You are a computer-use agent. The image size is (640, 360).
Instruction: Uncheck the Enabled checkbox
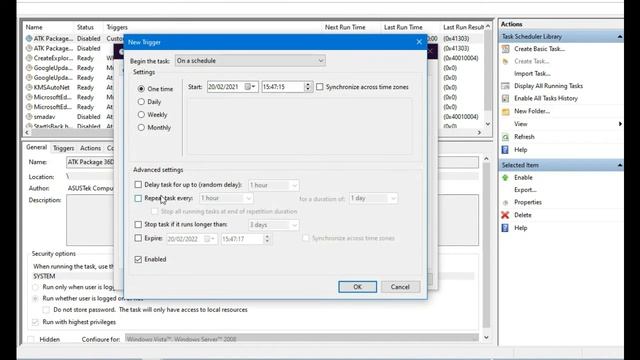[138, 260]
